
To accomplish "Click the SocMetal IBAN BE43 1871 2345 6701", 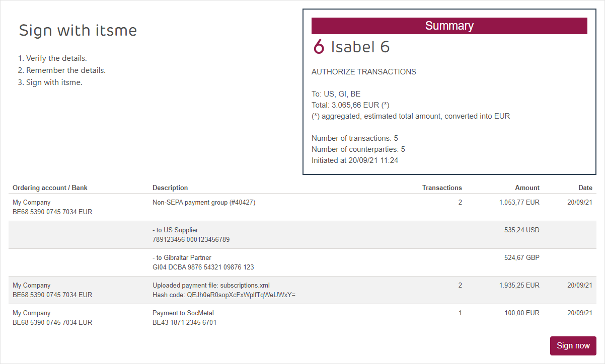I will click(184, 323).
